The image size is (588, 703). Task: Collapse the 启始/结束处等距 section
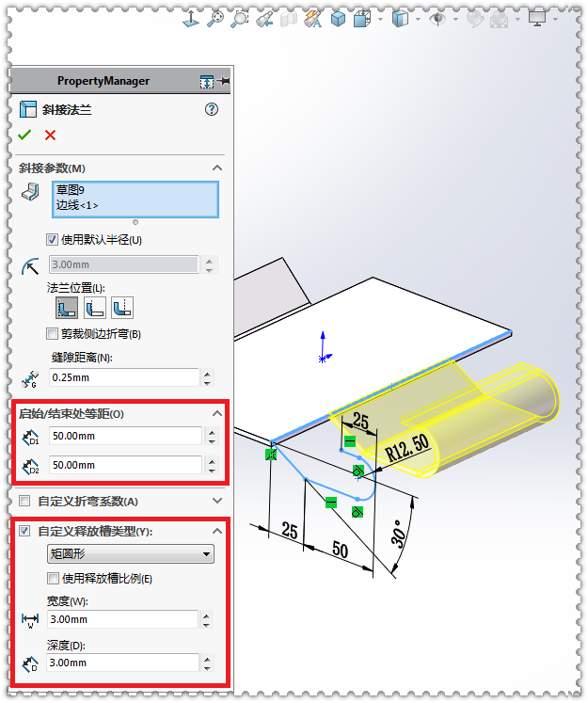point(217,413)
